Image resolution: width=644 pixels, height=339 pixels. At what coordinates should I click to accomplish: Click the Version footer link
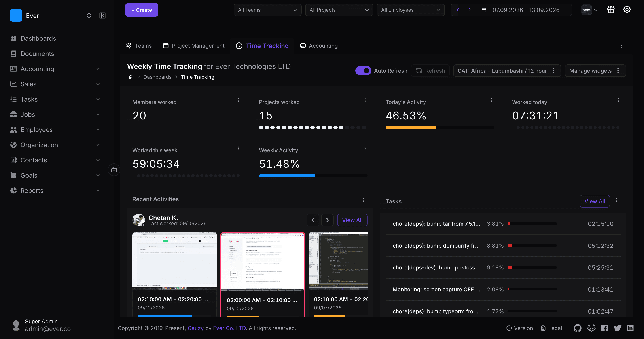[520, 328]
